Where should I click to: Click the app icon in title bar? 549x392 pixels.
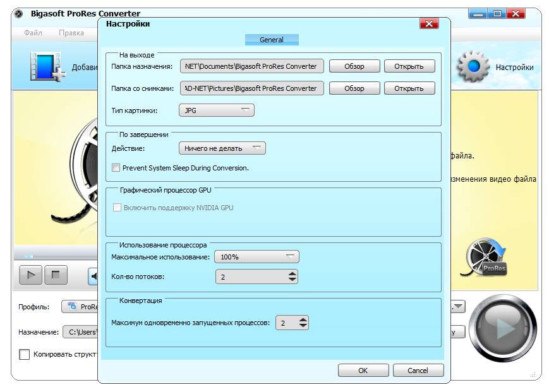[18, 14]
